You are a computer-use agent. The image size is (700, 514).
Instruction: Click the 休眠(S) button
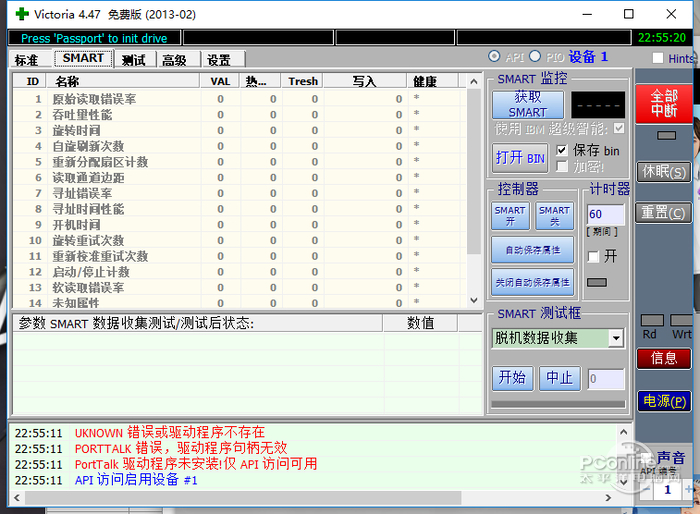[664, 172]
